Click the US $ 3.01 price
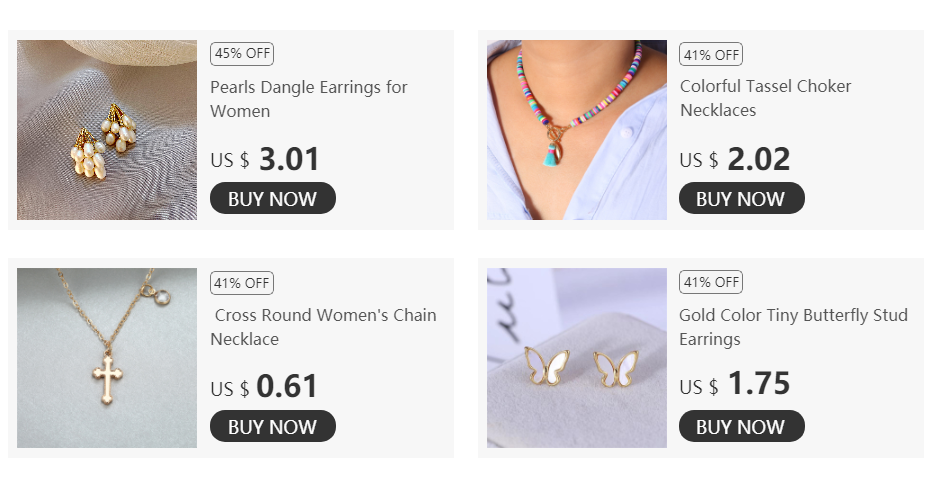 [x=265, y=159]
